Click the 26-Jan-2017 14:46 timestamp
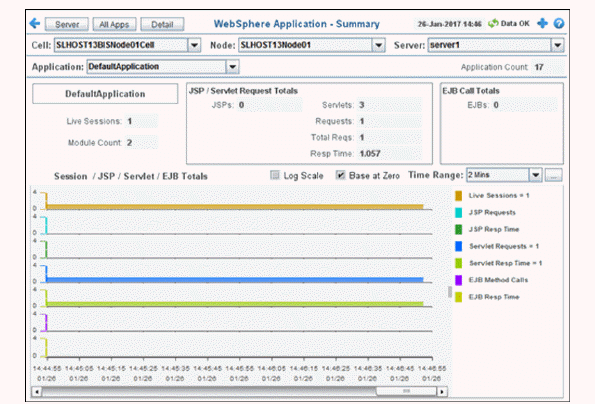Viewport: 595px width, 404px height. (449, 24)
